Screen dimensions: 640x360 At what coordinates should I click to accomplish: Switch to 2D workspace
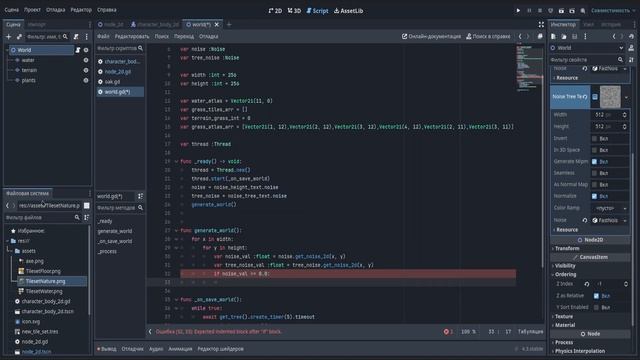(x=276, y=11)
